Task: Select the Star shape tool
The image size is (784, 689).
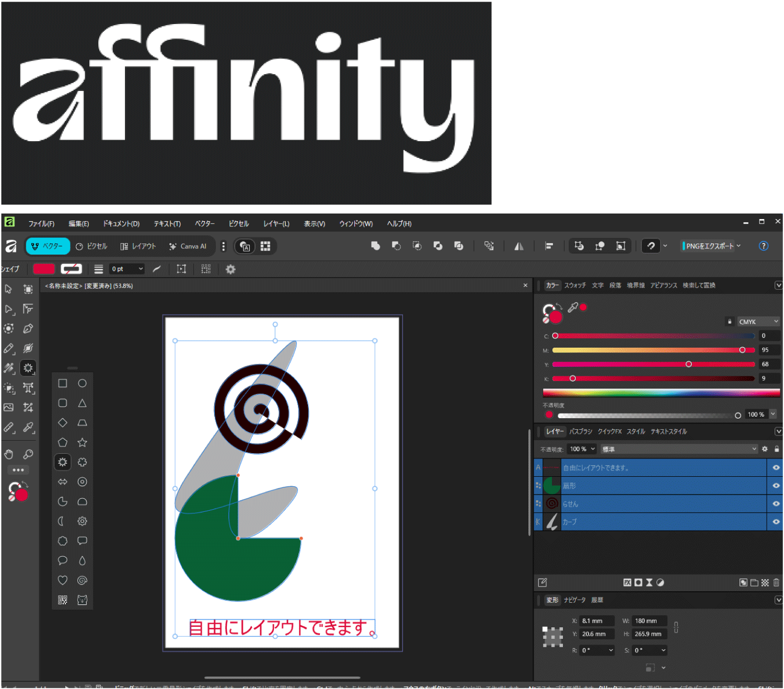Action: [82, 442]
